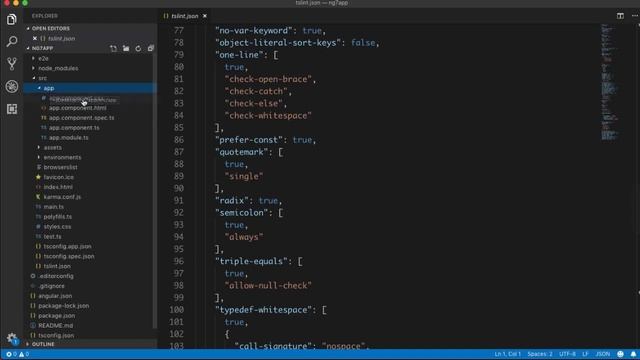Viewport: 640px width, 360px height.
Task: Click the Ln 1, Col 1 cursor position
Action: point(507,354)
